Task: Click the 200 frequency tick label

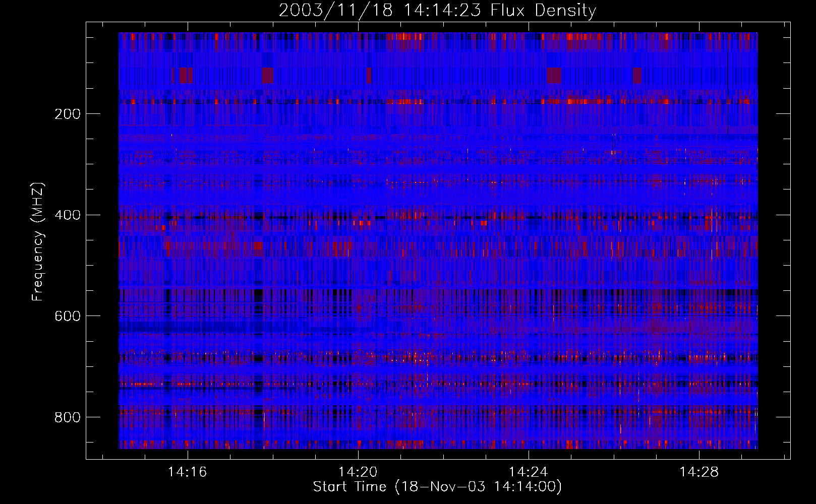Action: (68, 114)
